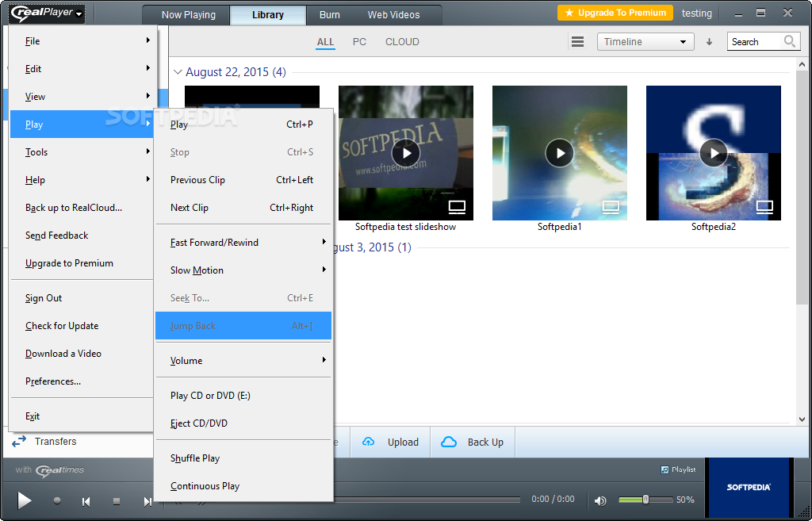Show ALL library items filter

(x=326, y=42)
